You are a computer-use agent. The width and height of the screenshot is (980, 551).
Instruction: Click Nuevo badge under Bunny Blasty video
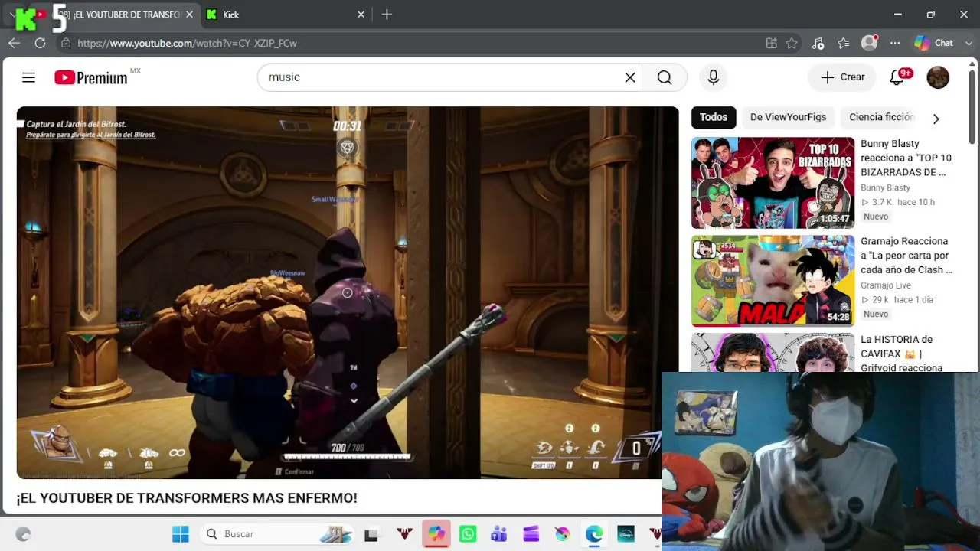[876, 217]
